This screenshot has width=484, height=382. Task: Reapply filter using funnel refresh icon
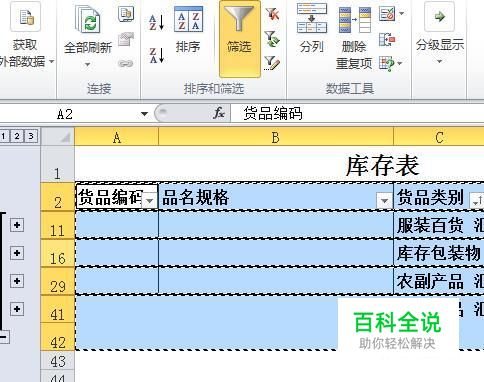272,39
